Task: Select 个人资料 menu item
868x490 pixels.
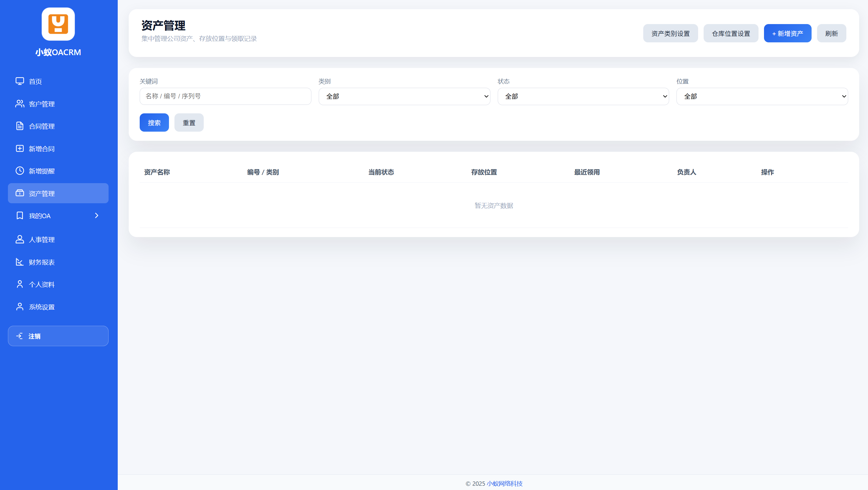Action: [x=42, y=284]
